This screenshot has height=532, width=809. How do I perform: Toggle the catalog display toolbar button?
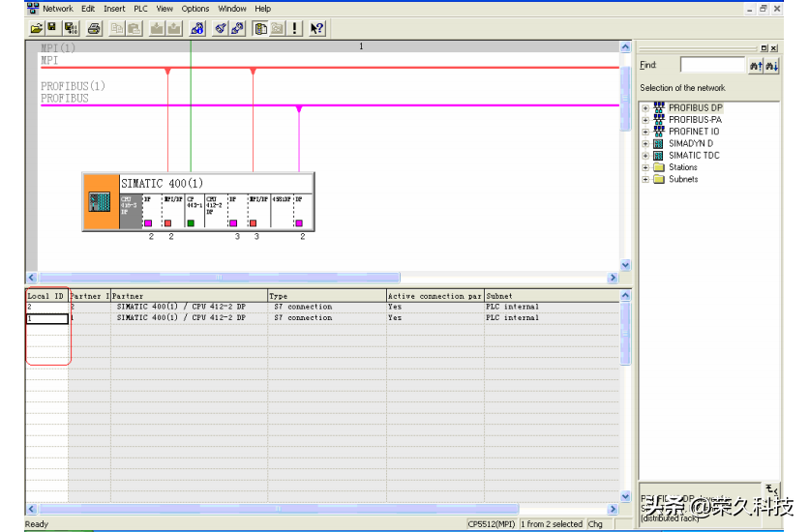click(x=260, y=28)
